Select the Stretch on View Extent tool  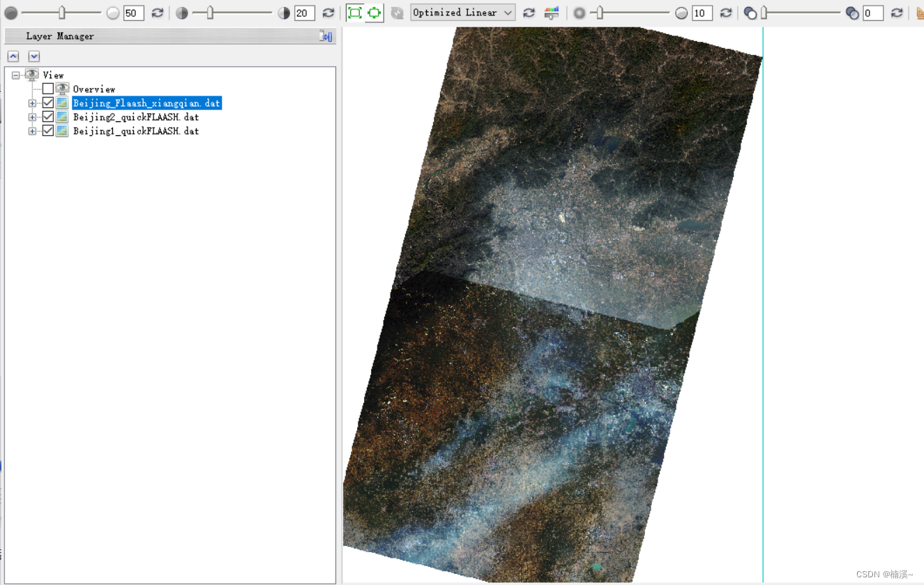tap(374, 13)
